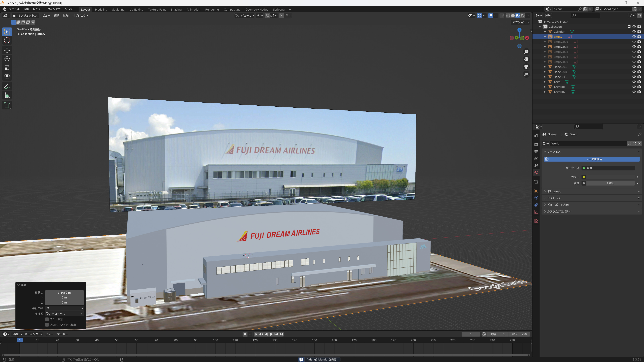The width and height of the screenshot is (644, 362).
Task: Select the Cursor tool in the toolbar
Action: 7,40
